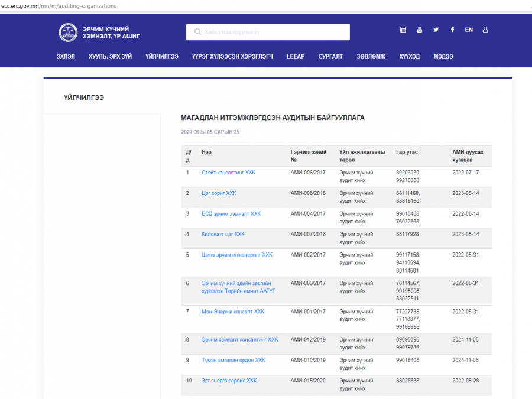The height and width of the screenshot is (399, 532).
Task: Open Эрчим хүчний эдийн засгийн хүрээлэн link
Action: (x=238, y=287)
